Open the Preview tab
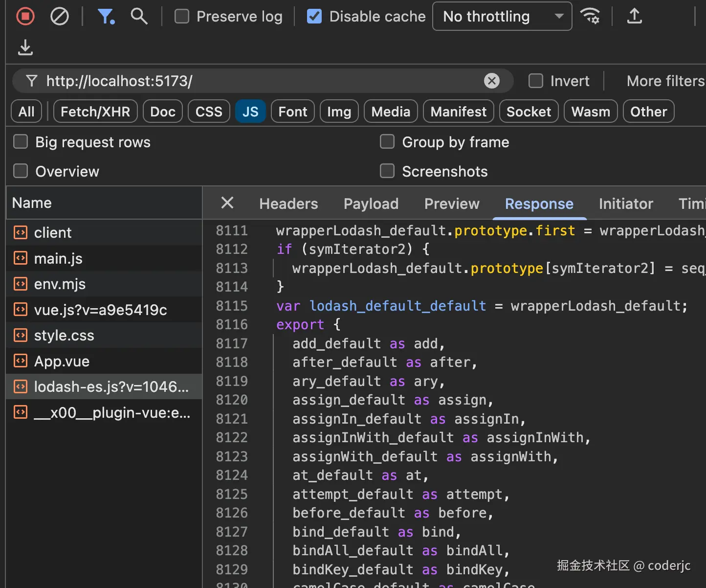 [x=452, y=204]
